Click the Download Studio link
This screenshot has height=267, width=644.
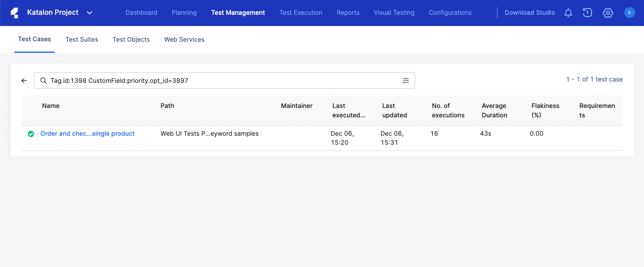[x=529, y=13]
